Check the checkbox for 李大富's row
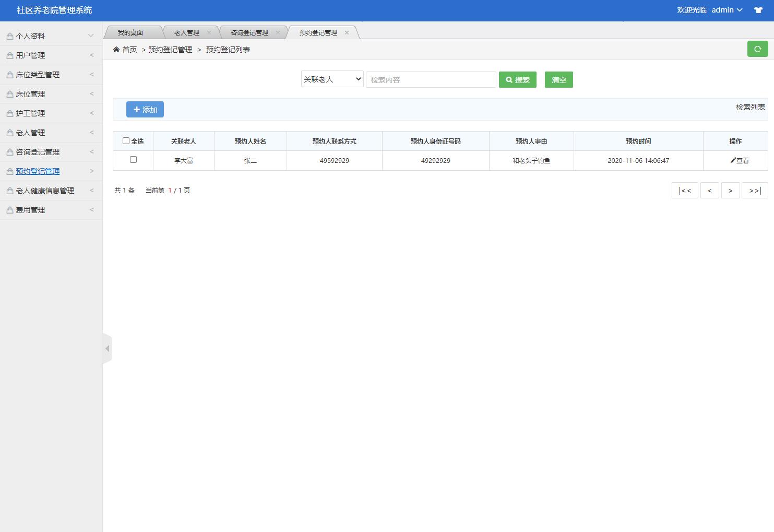 click(x=133, y=160)
